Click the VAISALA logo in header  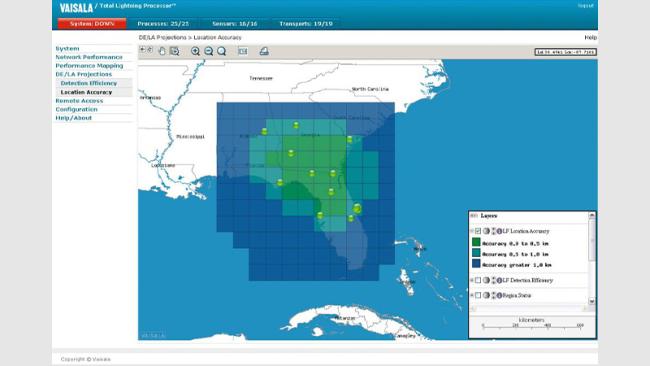click(76, 7)
